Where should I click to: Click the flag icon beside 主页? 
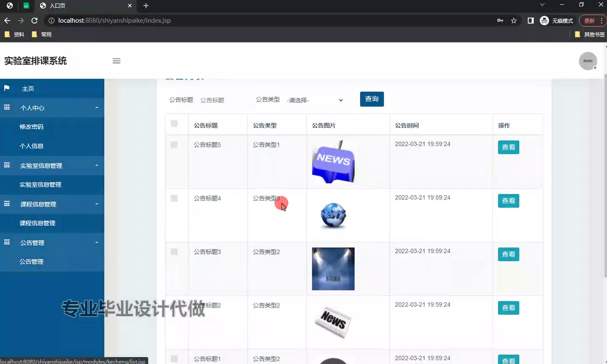pos(7,88)
